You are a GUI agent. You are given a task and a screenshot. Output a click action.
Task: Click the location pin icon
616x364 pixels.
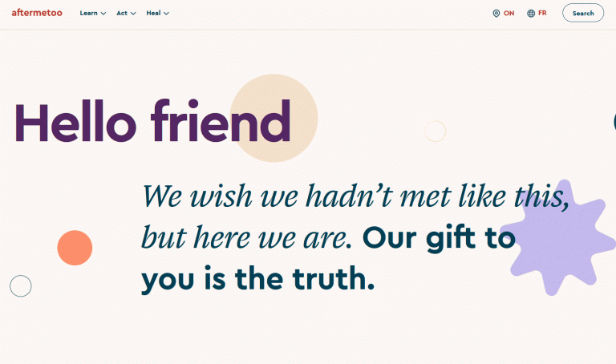[496, 14]
